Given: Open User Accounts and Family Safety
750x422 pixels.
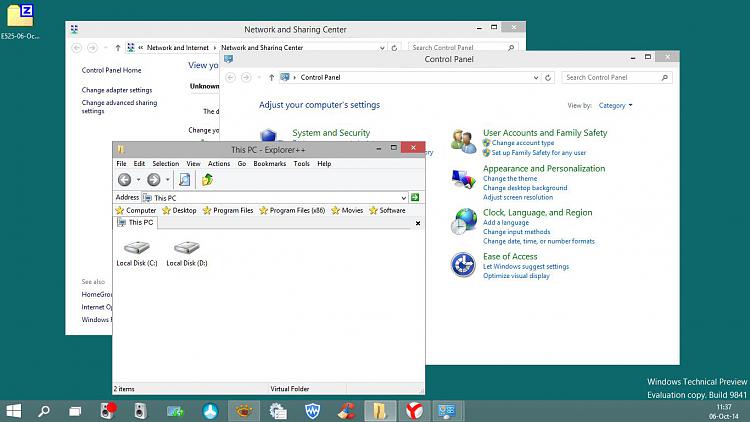Looking at the screenshot, I should tap(545, 133).
